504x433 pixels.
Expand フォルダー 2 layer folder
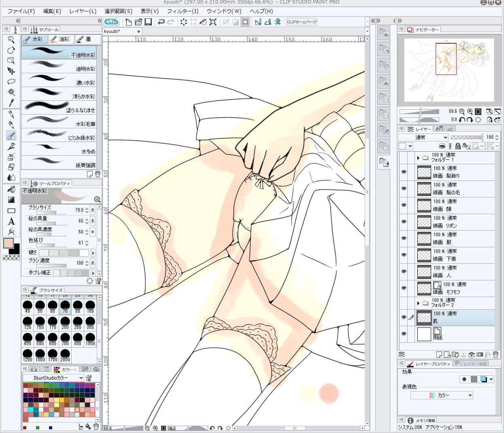tap(418, 303)
